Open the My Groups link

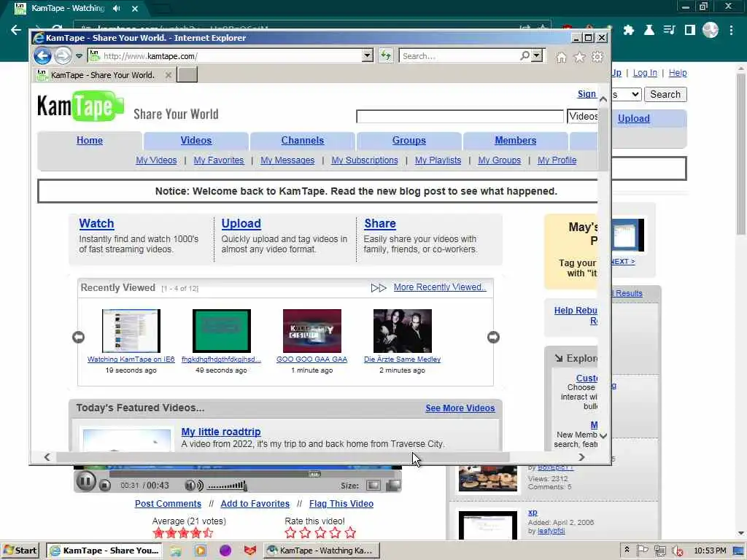(499, 160)
